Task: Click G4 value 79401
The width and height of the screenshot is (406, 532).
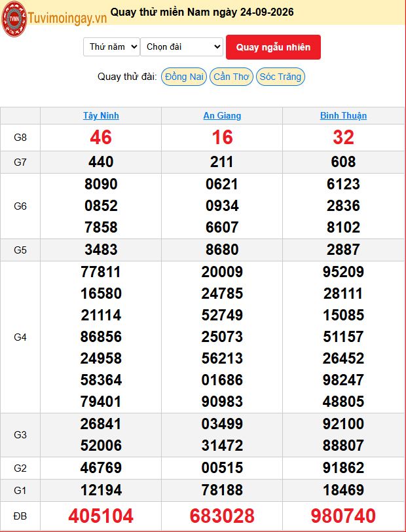Action: point(101,402)
